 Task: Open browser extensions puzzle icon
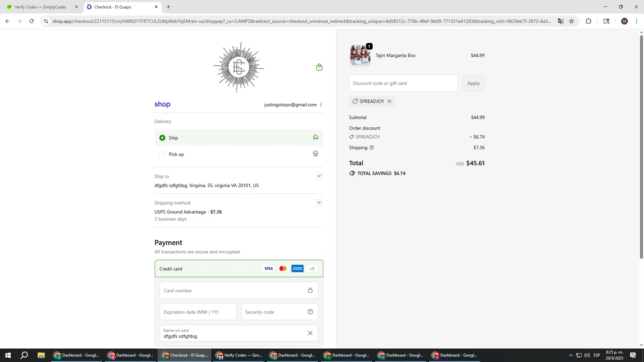[x=589, y=21]
